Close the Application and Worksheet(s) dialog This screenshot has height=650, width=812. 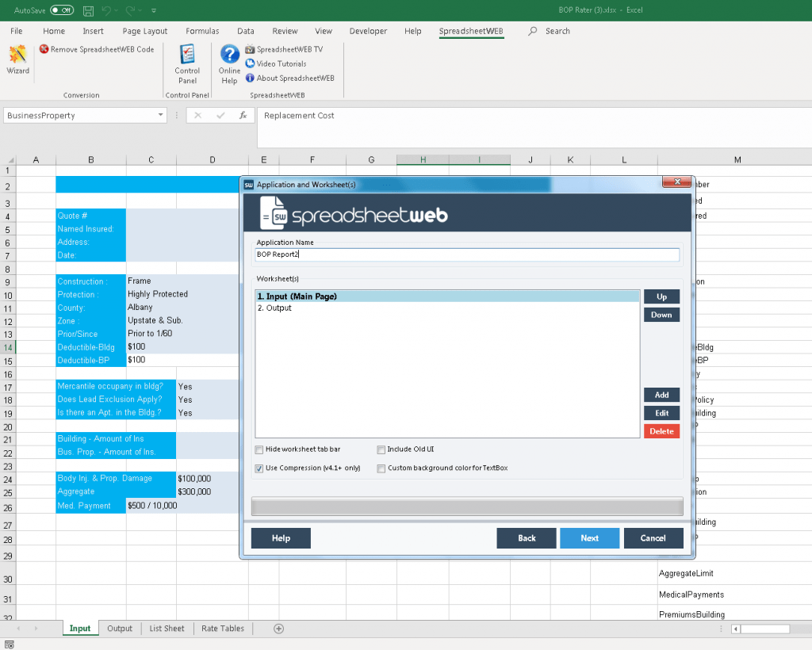tap(677, 182)
